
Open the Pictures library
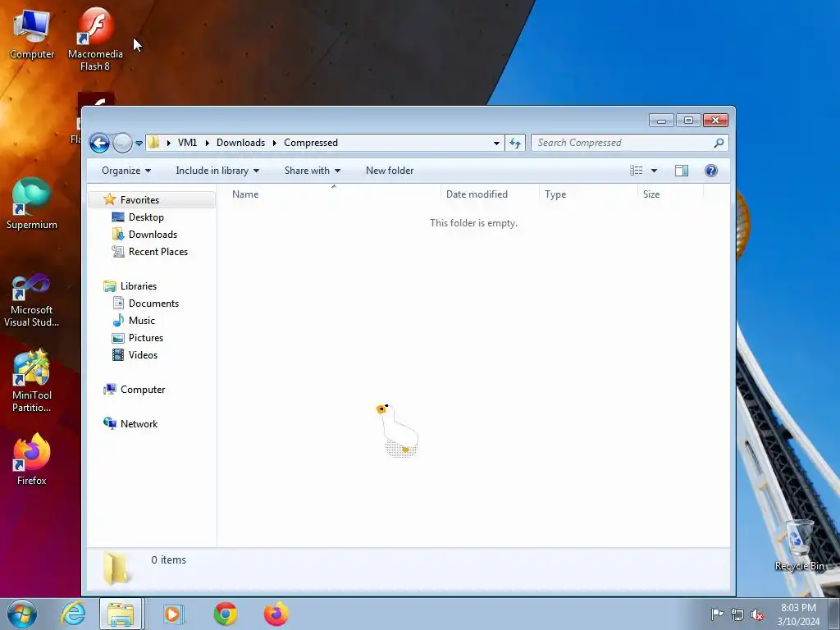pyautogui.click(x=146, y=337)
